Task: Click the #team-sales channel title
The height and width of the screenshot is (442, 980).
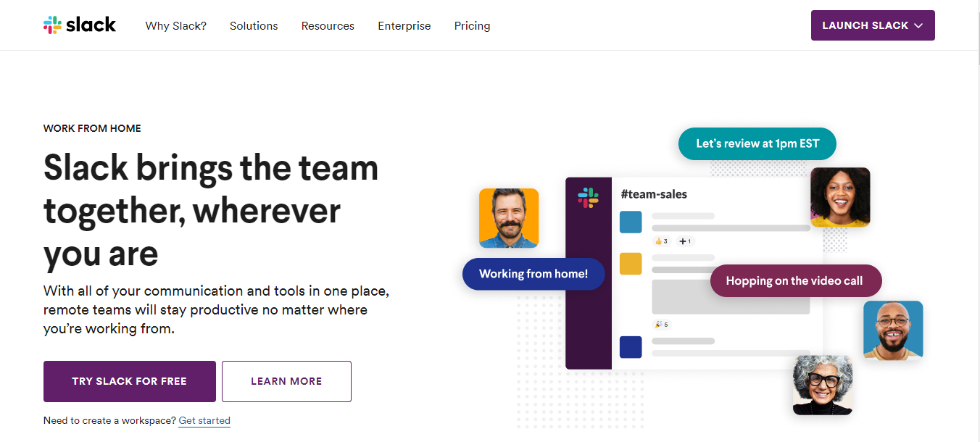Action: [x=654, y=194]
